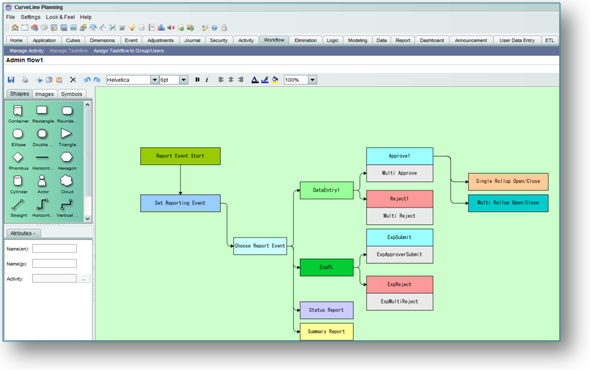Focus the Name(jp) input field
Viewport: 590px width, 370px height.
coord(54,263)
